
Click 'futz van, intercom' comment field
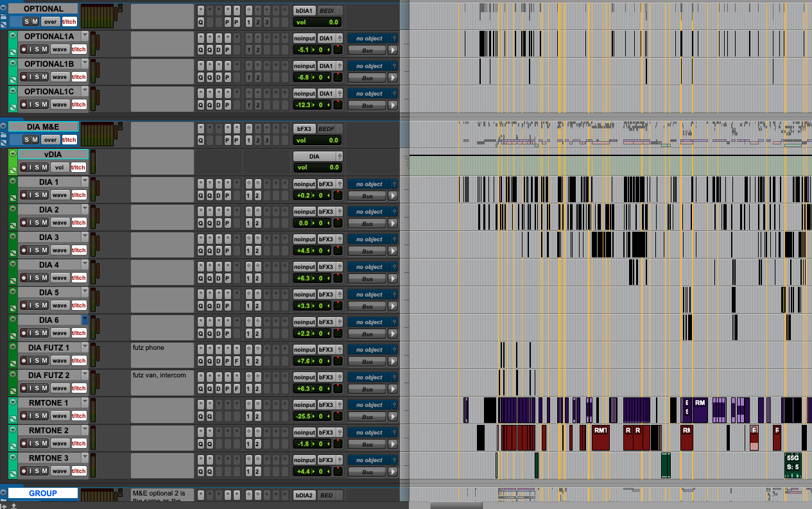pos(162,382)
